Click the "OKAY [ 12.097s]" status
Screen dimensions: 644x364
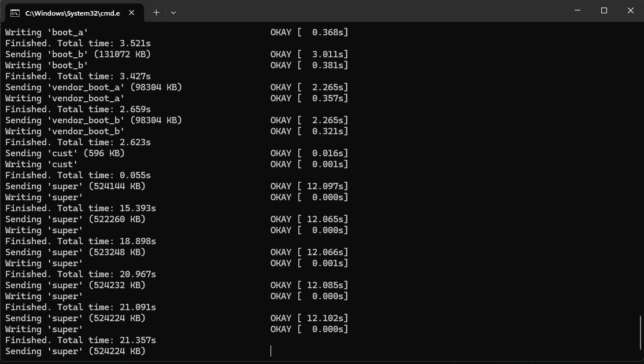(309, 186)
